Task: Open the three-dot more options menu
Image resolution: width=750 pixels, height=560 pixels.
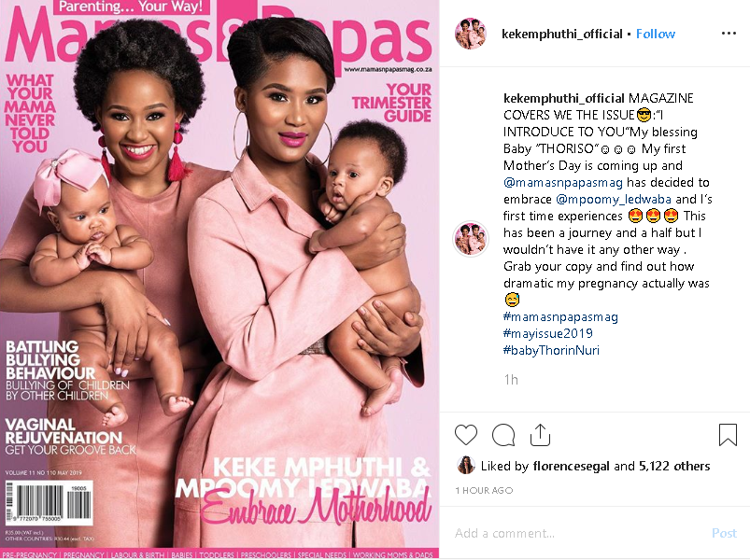Action: pyautogui.click(x=729, y=34)
